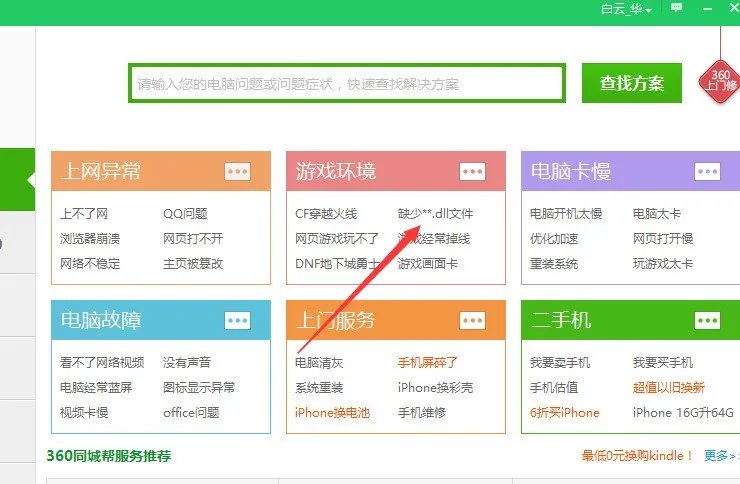Image resolution: width=740 pixels, height=484 pixels.
Task: Click the 电脑故障 card header
Action: point(161,320)
